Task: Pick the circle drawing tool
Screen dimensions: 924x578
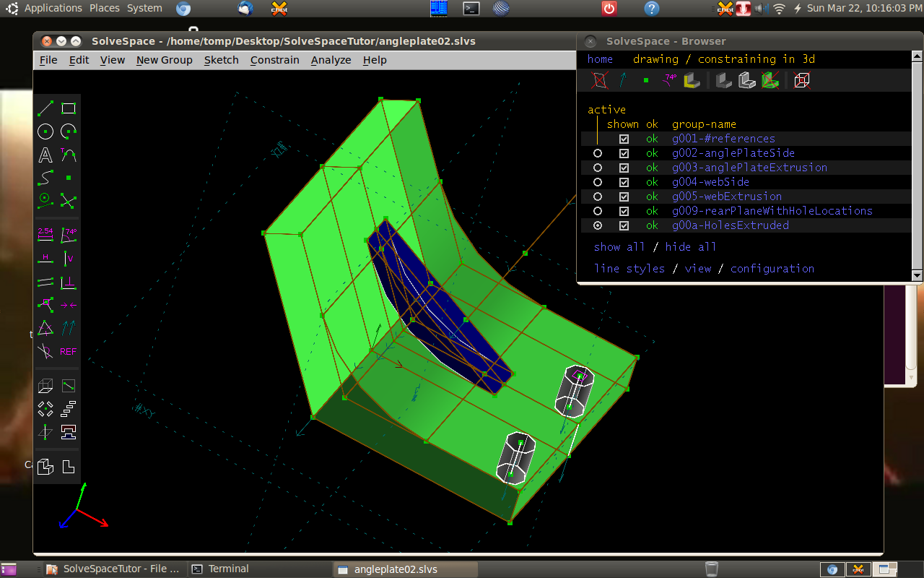Action: (x=45, y=131)
